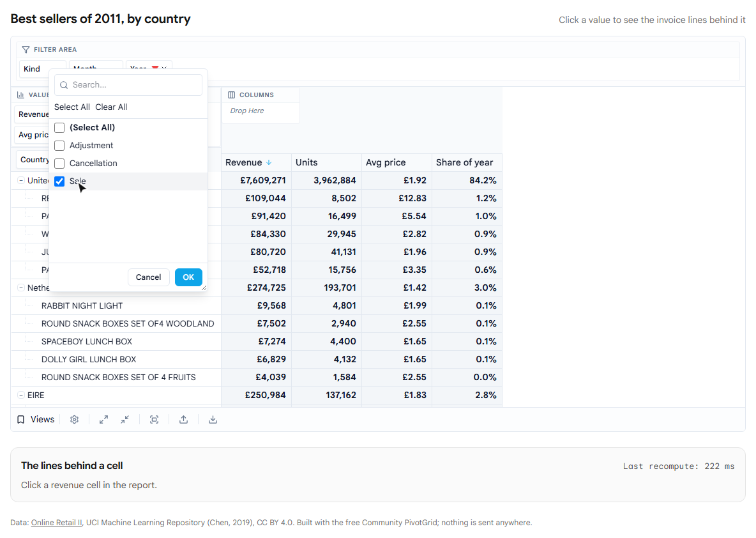Click the download arrow icon in the toolbar

coord(213,419)
